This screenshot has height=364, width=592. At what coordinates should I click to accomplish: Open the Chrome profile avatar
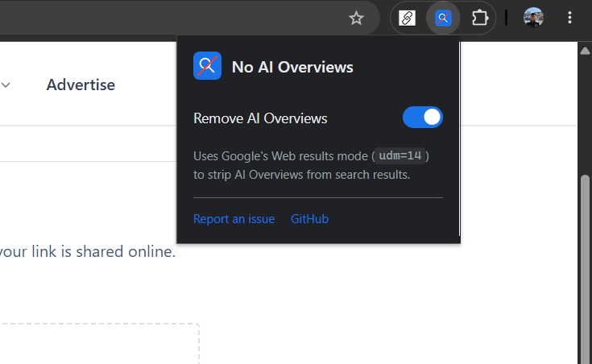(x=533, y=18)
